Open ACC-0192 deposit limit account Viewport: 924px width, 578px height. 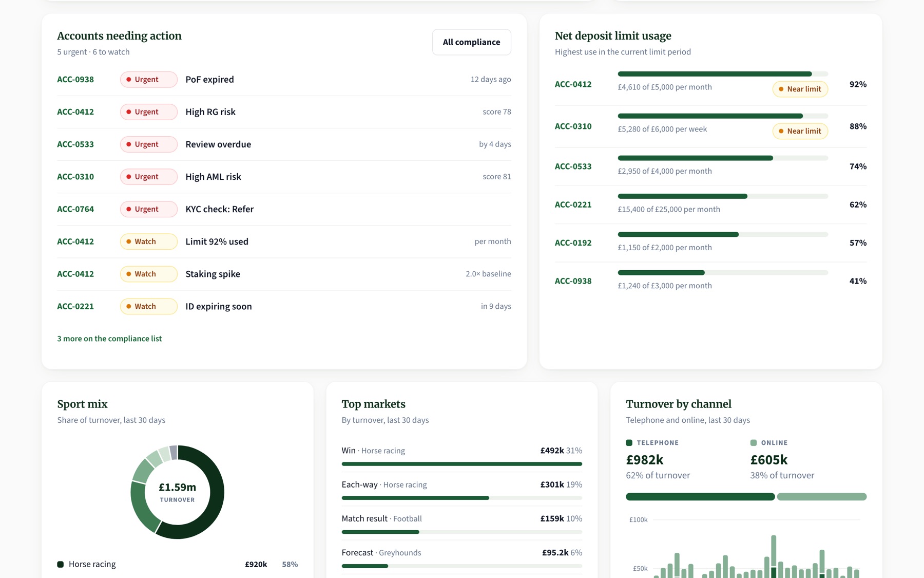click(573, 243)
